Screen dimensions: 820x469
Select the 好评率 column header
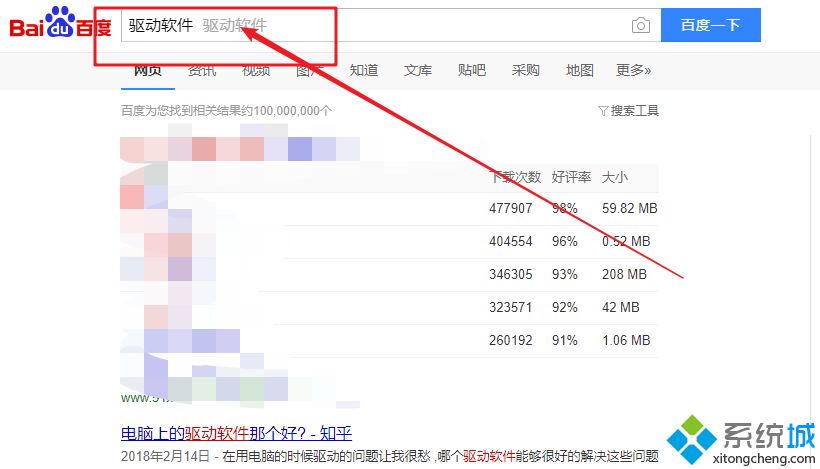point(571,177)
